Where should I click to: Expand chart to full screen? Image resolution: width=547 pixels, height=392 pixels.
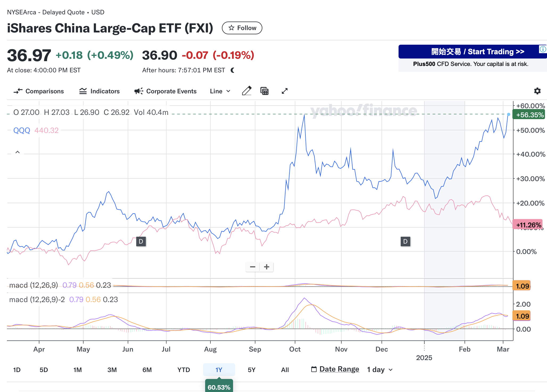click(x=284, y=91)
